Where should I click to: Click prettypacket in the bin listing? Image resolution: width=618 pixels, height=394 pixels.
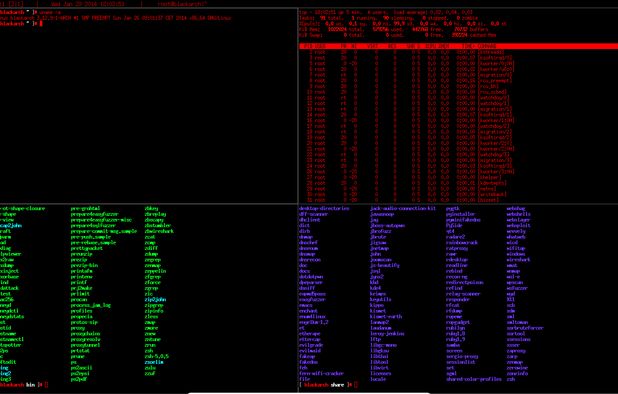[87, 248]
